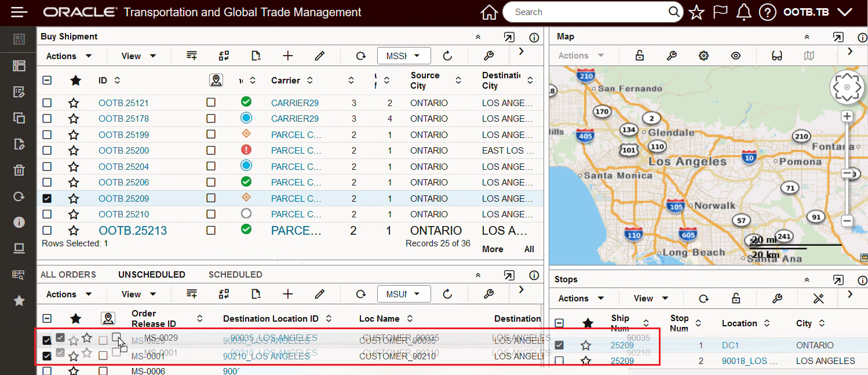Open Buy Shipment Actions dropdown
This screenshot has height=375, width=868.
(69, 56)
